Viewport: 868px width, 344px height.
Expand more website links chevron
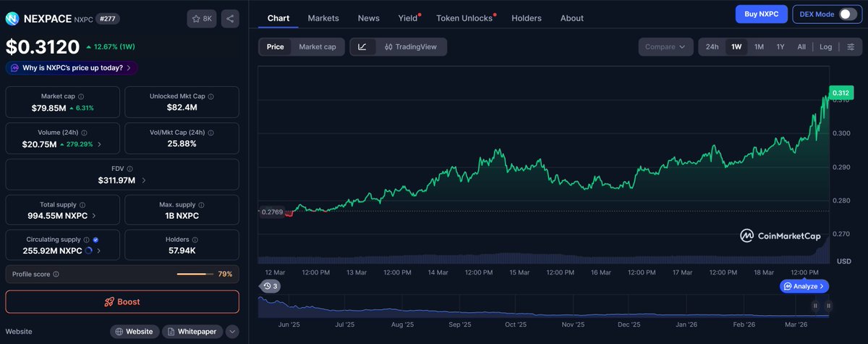(x=231, y=332)
